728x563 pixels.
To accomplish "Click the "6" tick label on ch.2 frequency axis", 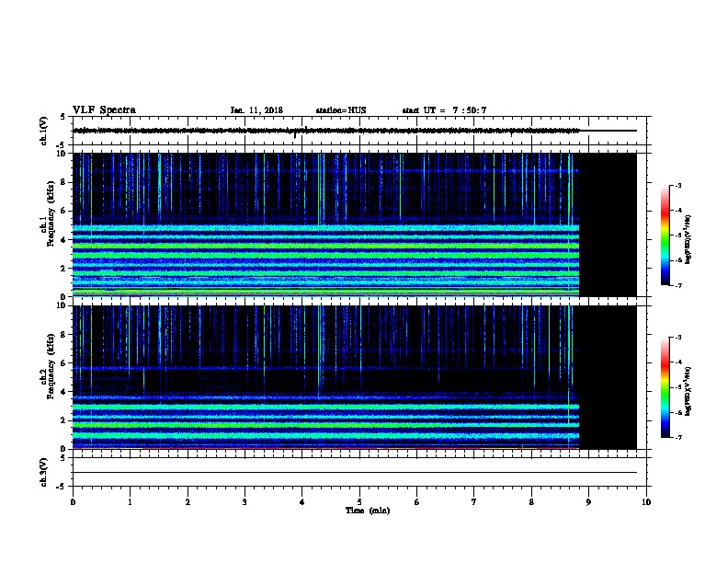I will (x=64, y=362).
